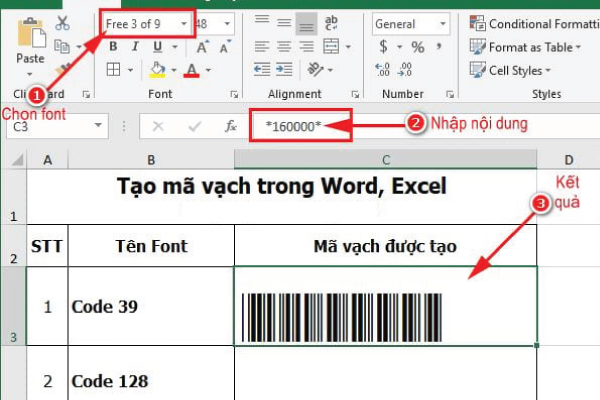Image resolution: width=600 pixels, height=400 pixels.
Task: Open the font name dropdown arrow
Action: pos(184,24)
